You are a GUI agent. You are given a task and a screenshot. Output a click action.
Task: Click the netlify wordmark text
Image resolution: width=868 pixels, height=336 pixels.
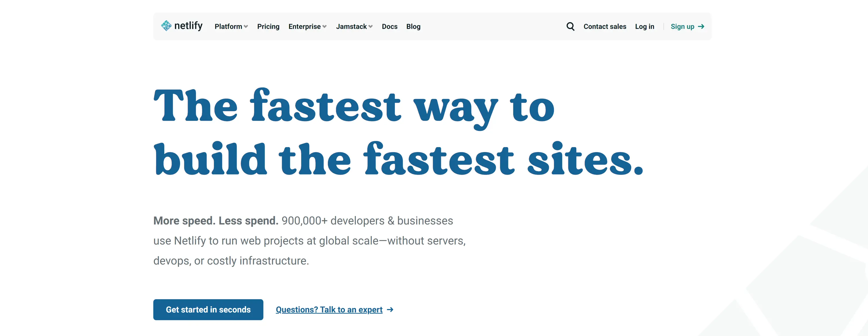(188, 26)
